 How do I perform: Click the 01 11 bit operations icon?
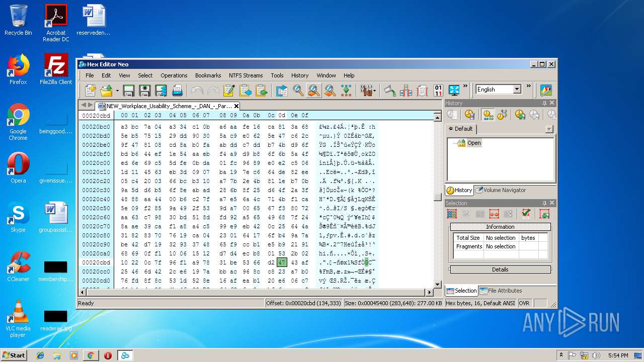(438, 90)
